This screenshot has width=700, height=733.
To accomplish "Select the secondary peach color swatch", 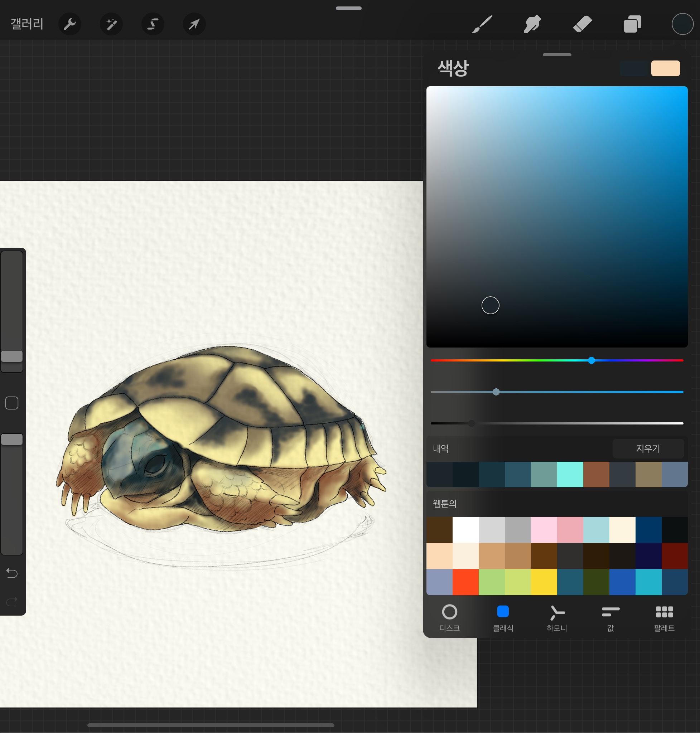I will tap(665, 69).
